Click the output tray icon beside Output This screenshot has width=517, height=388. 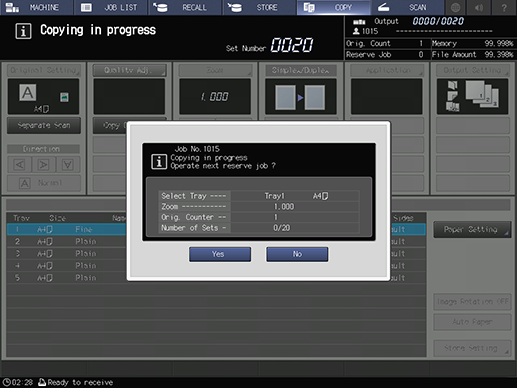click(x=359, y=22)
